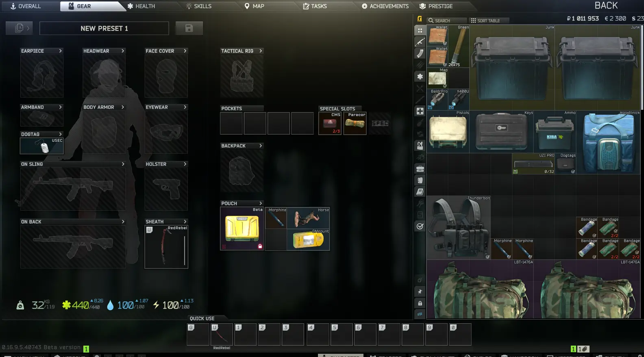Screen dimensions: 644x357
Task: Click the stash SEARCH field
Action: pos(447,20)
